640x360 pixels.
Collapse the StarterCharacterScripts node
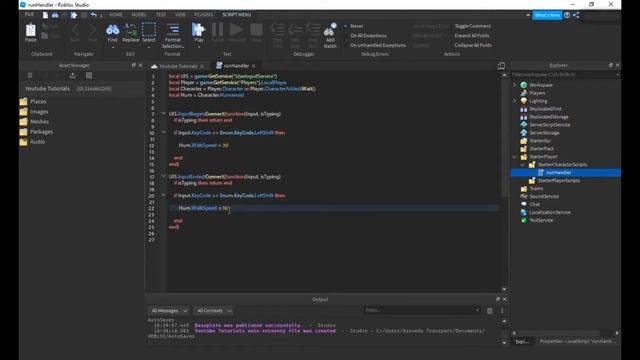coord(523,165)
